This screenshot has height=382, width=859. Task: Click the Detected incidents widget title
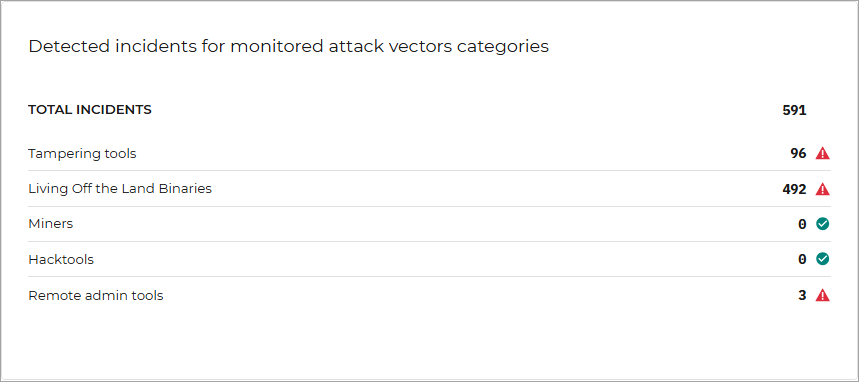[289, 47]
